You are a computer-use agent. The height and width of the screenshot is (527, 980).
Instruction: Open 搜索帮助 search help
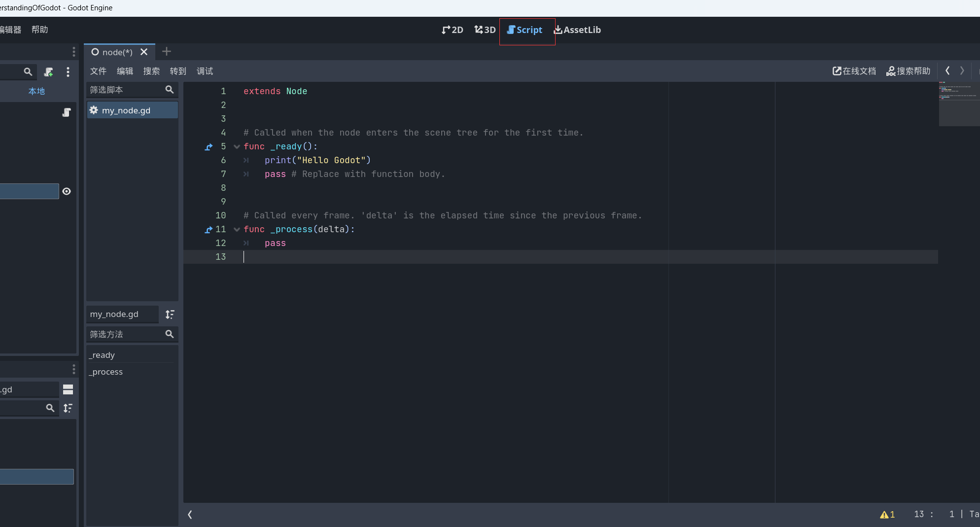(x=908, y=71)
